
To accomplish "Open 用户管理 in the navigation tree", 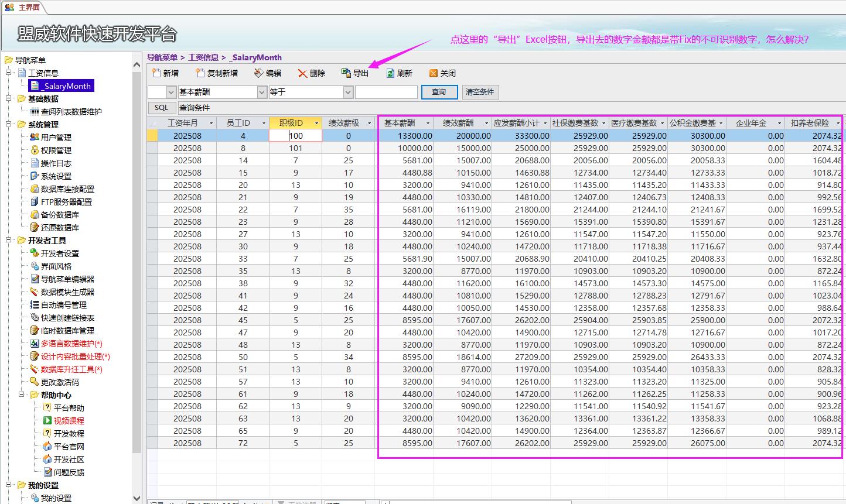I will [x=56, y=138].
